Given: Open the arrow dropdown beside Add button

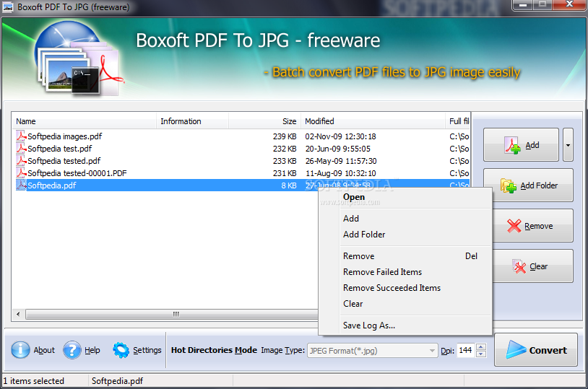Looking at the screenshot, I should pyautogui.click(x=568, y=145).
